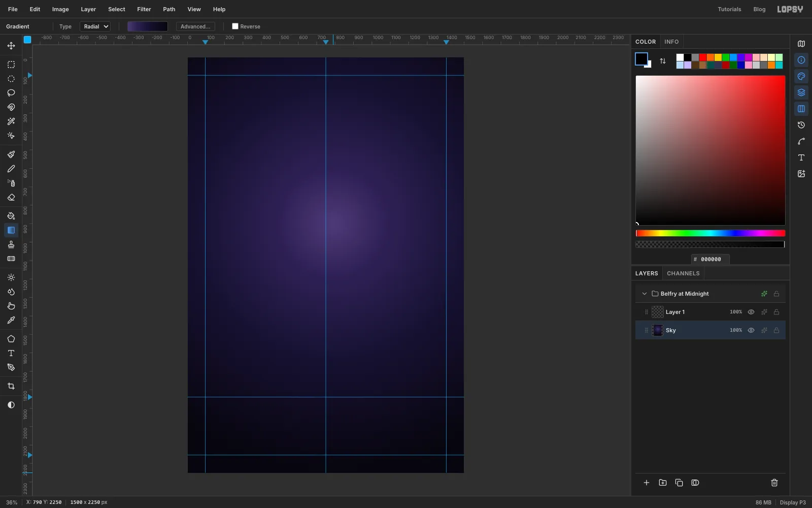Open the gradient preview swatch
The height and width of the screenshot is (508, 812).
click(148, 26)
